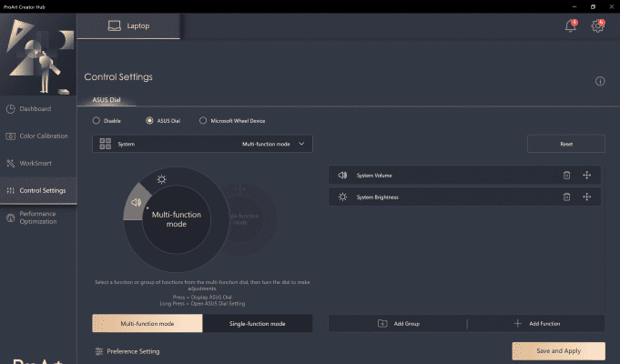Screen dimensions: 620x364
Task: Select brightness sun segment on dial
Action: click(161, 179)
